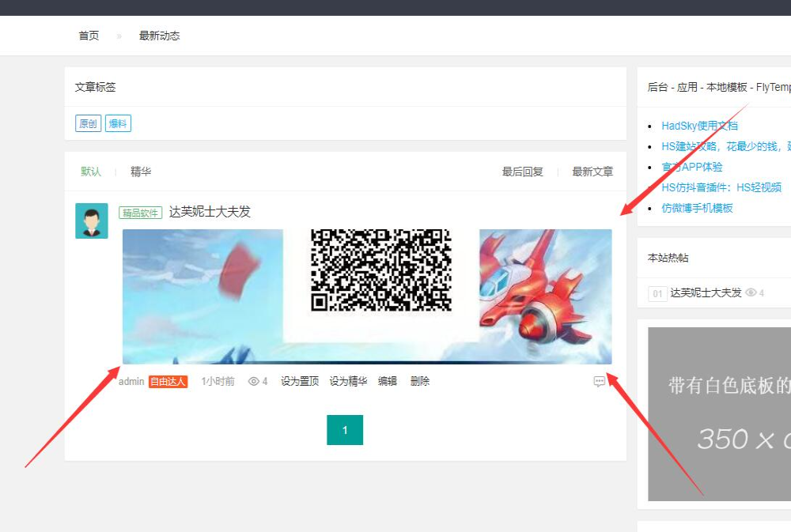Viewport: 791px width, 532px height.
Task: Open HS仿抖音插件 sidebar link
Action: (721, 188)
